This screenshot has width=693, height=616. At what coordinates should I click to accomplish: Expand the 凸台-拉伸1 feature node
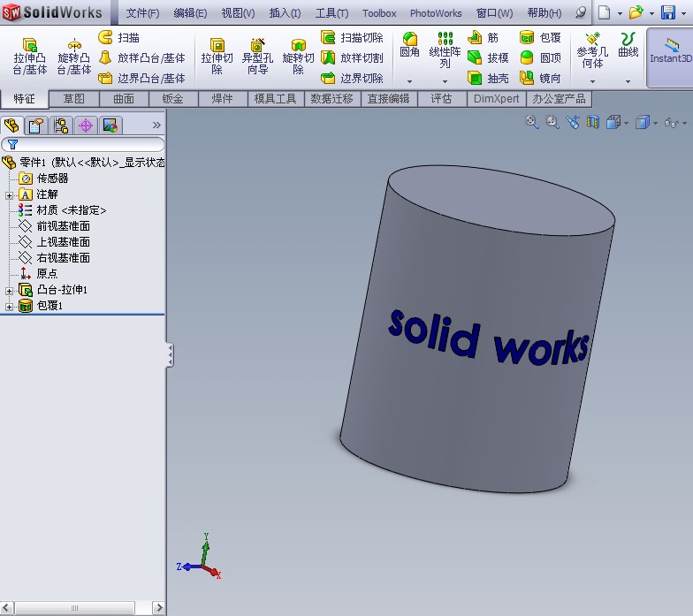[9, 291]
